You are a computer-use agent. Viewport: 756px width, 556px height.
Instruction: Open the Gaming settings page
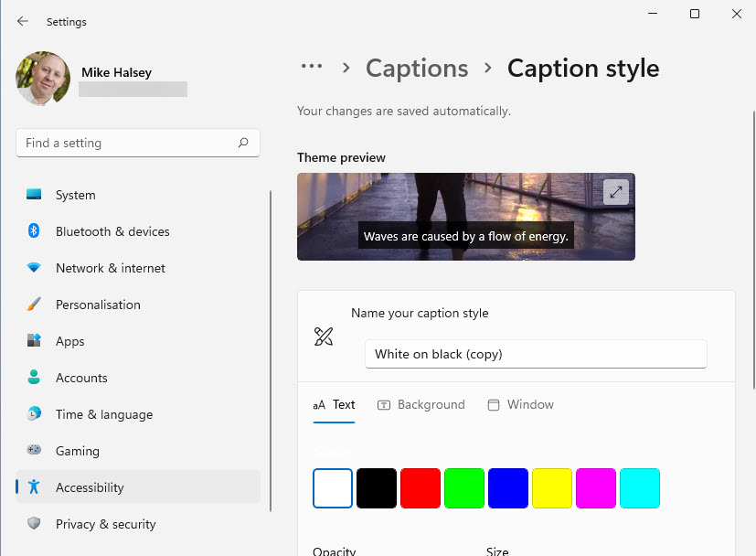[x=77, y=451]
